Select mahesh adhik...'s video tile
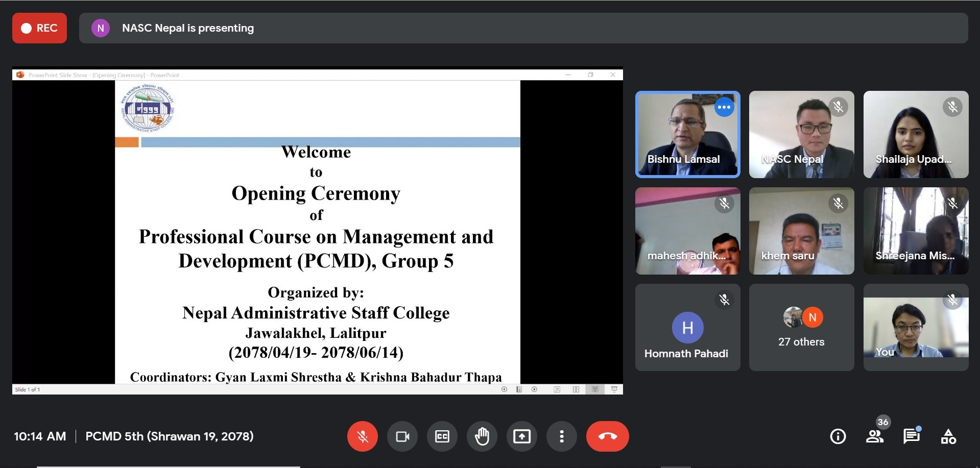The height and width of the screenshot is (468, 980). tap(687, 231)
